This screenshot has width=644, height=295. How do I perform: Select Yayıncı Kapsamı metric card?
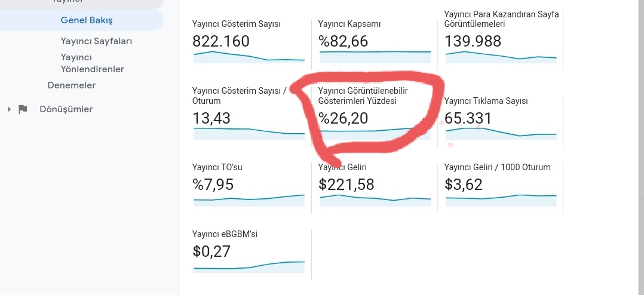(374, 41)
